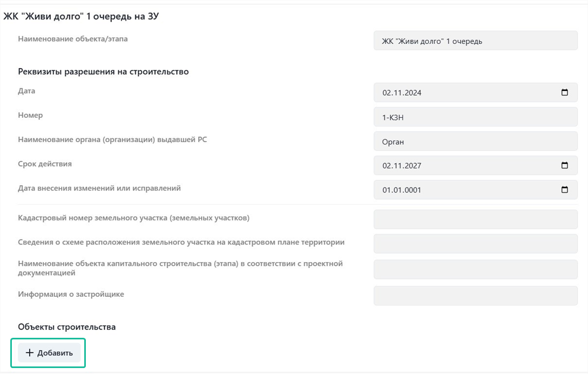Screen dimensions: 588x374
Task: Click the Срок действия label
Action: coord(45,164)
